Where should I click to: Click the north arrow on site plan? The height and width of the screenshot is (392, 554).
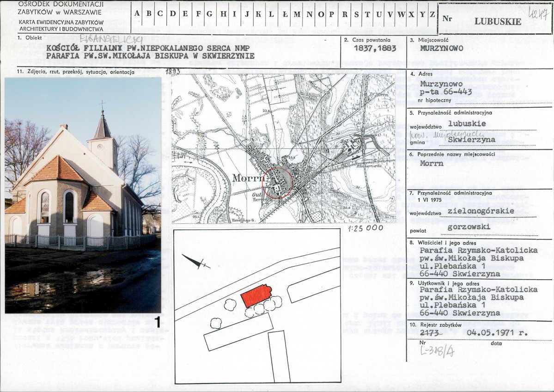pyautogui.click(x=196, y=262)
